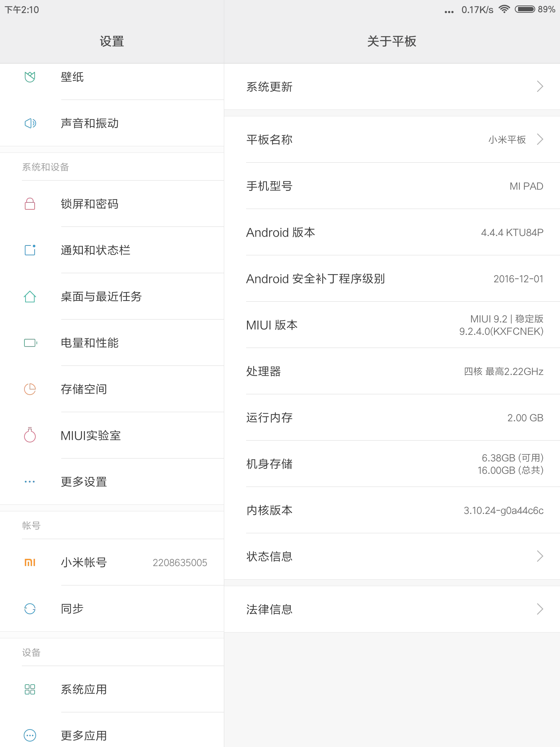Tap the Android 版本 row
Image resolution: width=560 pixels, height=747 pixels.
click(x=392, y=232)
